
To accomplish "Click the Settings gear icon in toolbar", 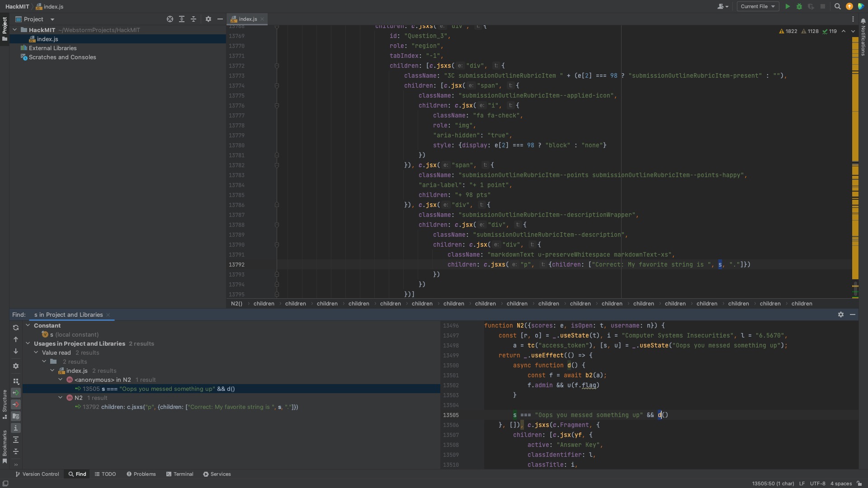I will tap(208, 19).
